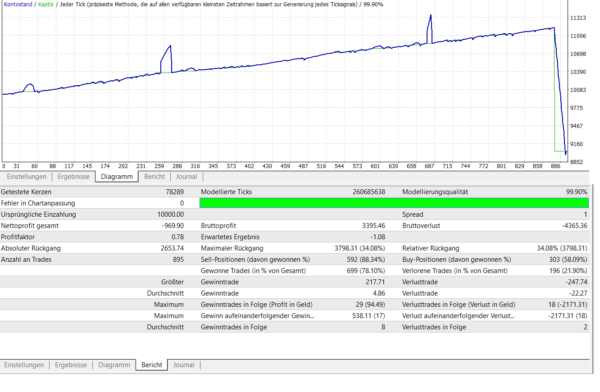
Task: Click the largest Gewinntrade value 217.71
Action: (x=375, y=282)
